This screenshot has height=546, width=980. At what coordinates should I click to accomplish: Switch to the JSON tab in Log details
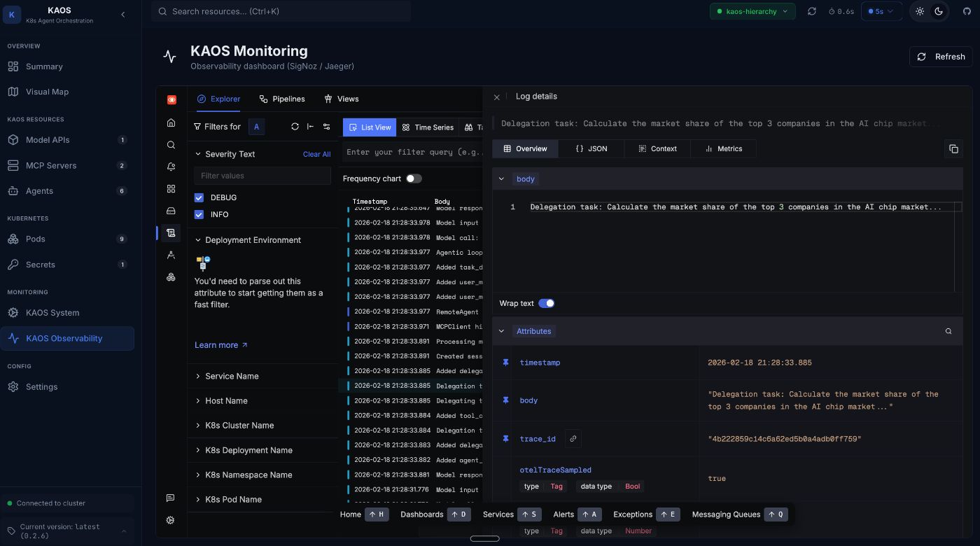[591, 148]
